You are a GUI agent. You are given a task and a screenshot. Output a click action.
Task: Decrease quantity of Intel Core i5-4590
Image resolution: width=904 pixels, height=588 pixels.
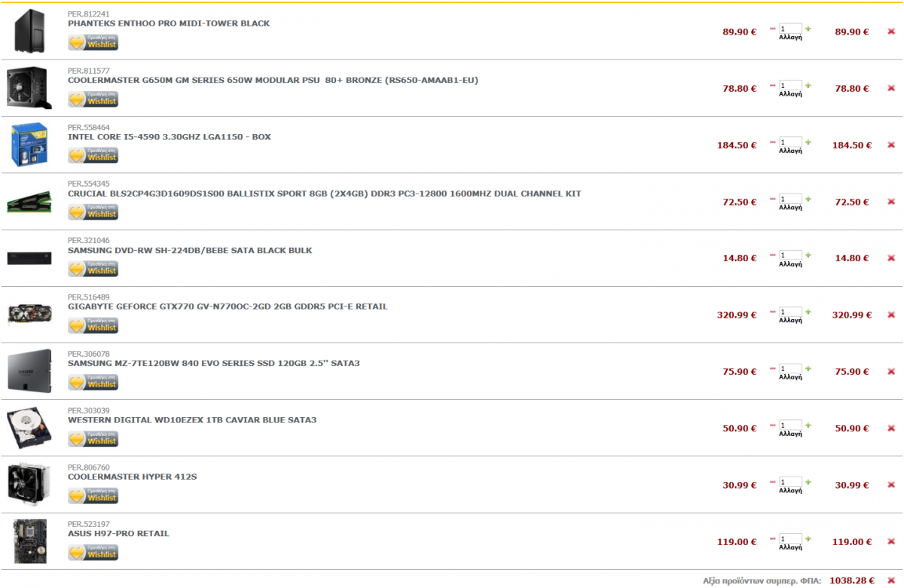[x=773, y=142]
